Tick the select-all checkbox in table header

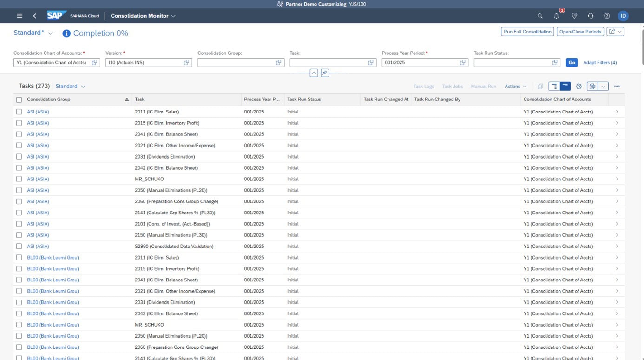pyautogui.click(x=19, y=100)
